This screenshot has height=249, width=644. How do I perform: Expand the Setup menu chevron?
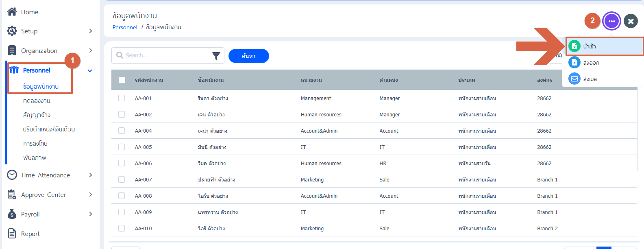pos(90,31)
